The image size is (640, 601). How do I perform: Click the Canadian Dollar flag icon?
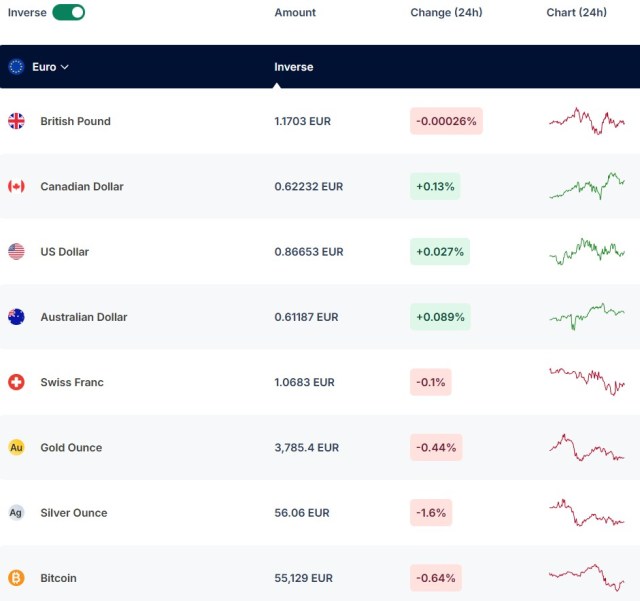(x=16, y=186)
